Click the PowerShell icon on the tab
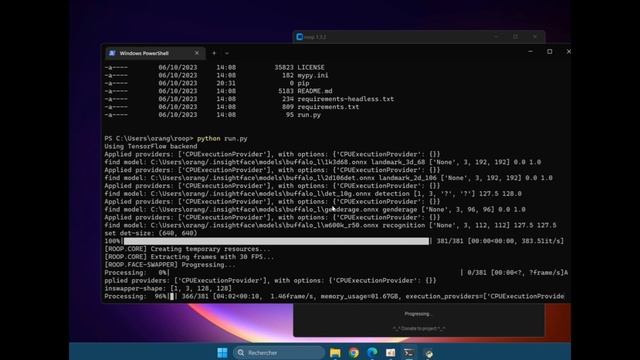The image size is (640, 360). (x=112, y=53)
